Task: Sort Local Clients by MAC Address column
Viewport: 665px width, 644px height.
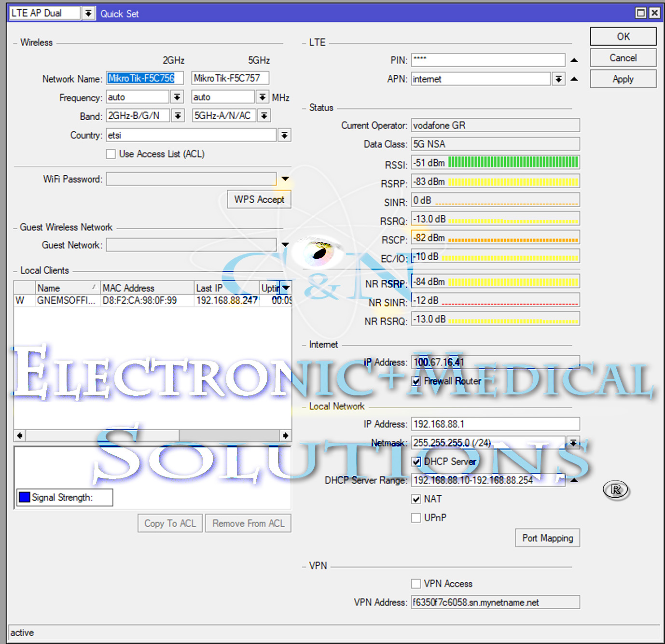Action: click(x=147, y=288)
